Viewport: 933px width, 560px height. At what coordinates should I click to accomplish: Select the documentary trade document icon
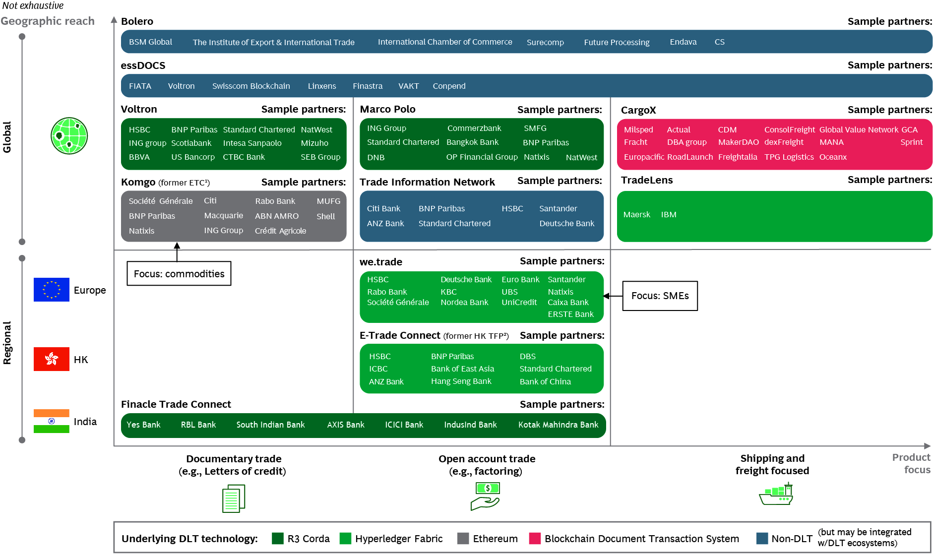(233, 497)
